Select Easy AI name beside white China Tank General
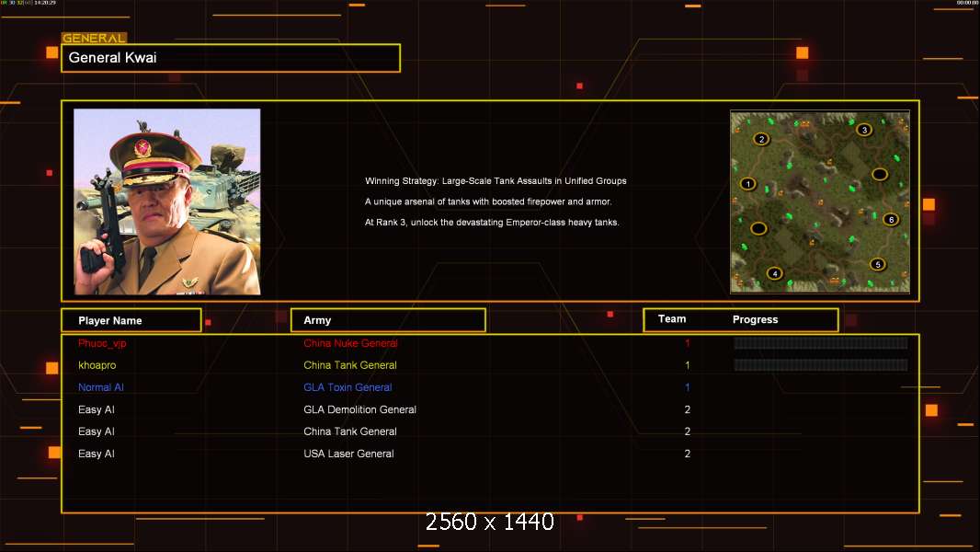Viewport: 980px width, 552px height. click(x=97, y=431)
